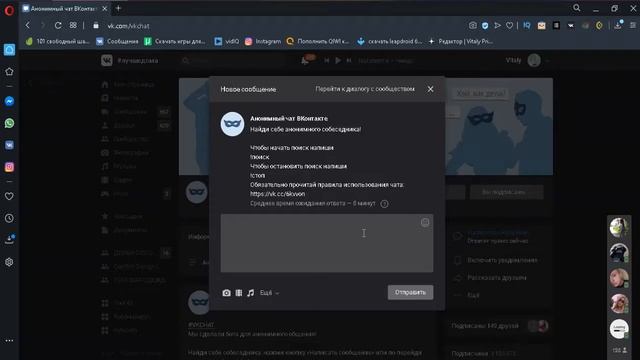Click into the new message text area
The width and height of the screenshot is (640, 360).
(327, 243)
